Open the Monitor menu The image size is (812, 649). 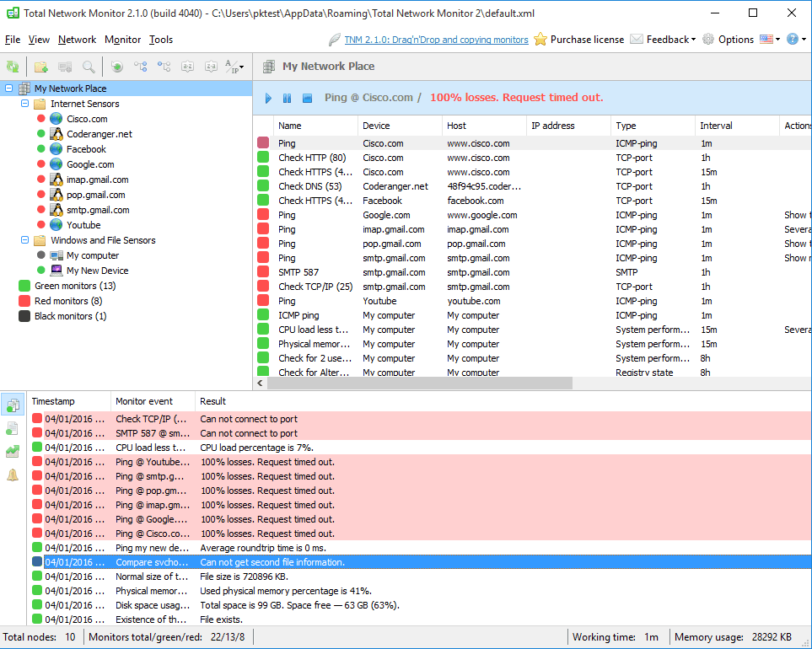pyautogui.click(x=122, y=40)
